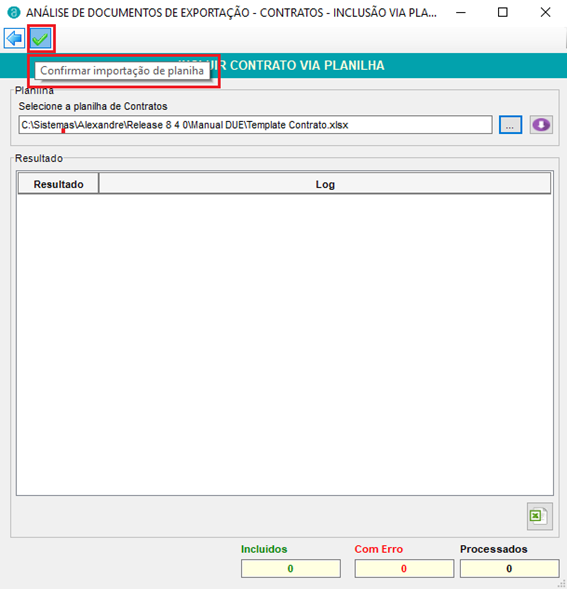Image resolution: width=567 pixels, height=589 pixels.
Task: Click the spreadsheet file path field
Action: (x=255, y=125)
